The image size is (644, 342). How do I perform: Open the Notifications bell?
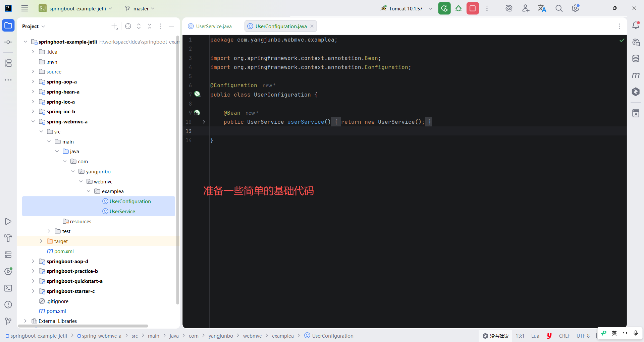pyautogui.click(x=636, y=25)
